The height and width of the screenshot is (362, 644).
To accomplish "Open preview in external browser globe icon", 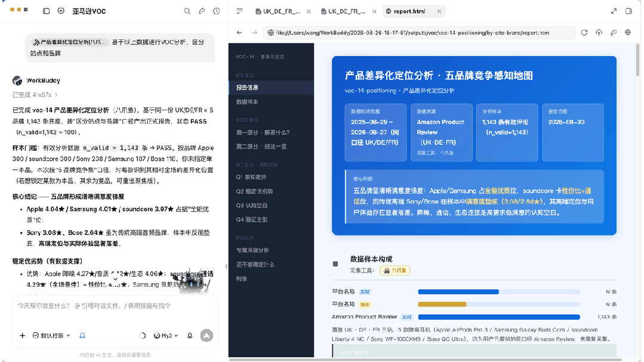I will [x=628, y=32].
